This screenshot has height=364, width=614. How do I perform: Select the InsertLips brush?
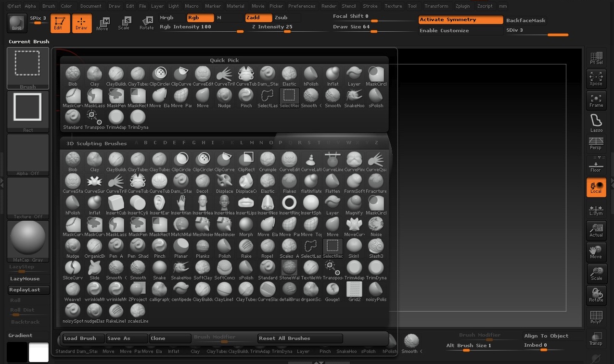click(x=246, y=205)
